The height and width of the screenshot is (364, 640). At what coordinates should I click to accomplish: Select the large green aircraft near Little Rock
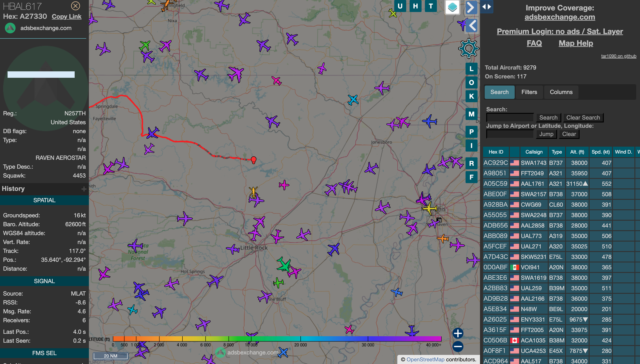tap(284, 264)
